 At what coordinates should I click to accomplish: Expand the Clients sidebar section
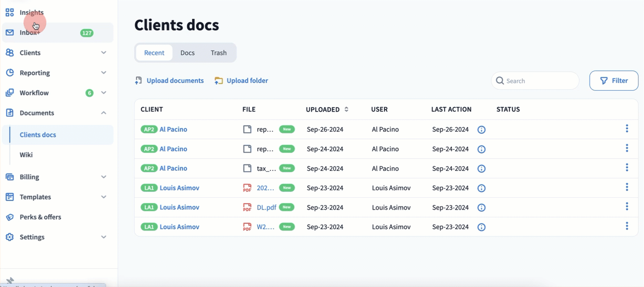(104, 53)
